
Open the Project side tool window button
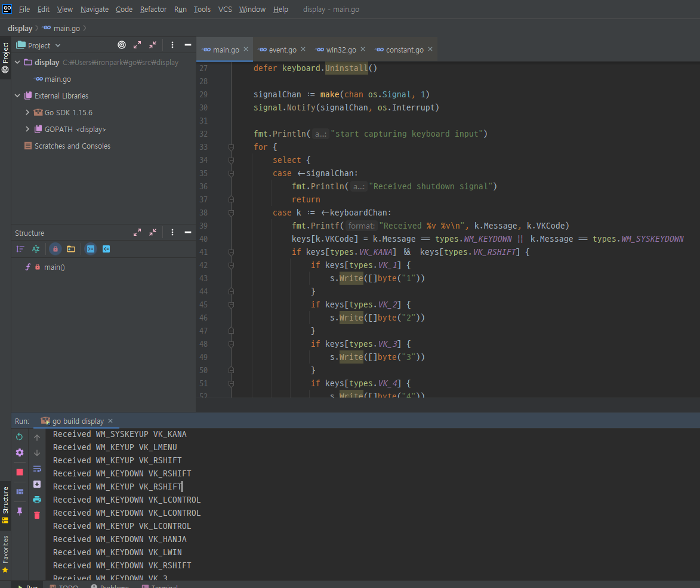5,58
